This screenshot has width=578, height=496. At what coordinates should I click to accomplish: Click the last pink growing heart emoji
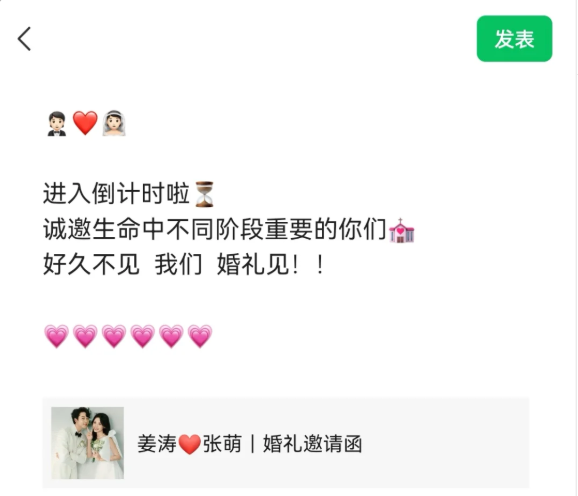click(x=200, y=336)
